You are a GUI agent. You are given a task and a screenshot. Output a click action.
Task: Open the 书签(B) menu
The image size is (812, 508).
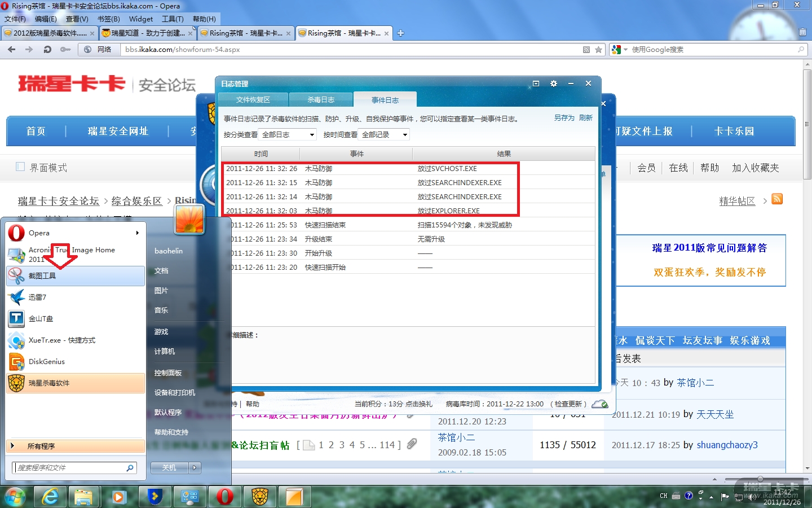pos(109,19)
